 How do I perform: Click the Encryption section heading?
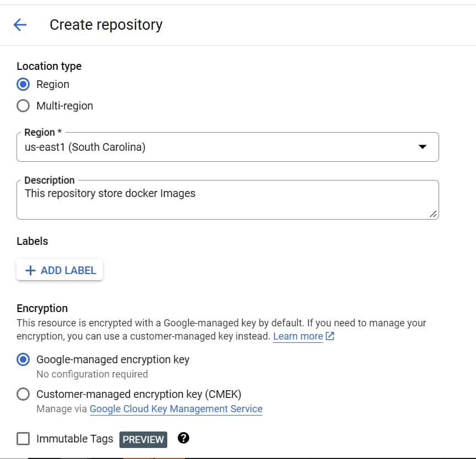click(42, 308)
